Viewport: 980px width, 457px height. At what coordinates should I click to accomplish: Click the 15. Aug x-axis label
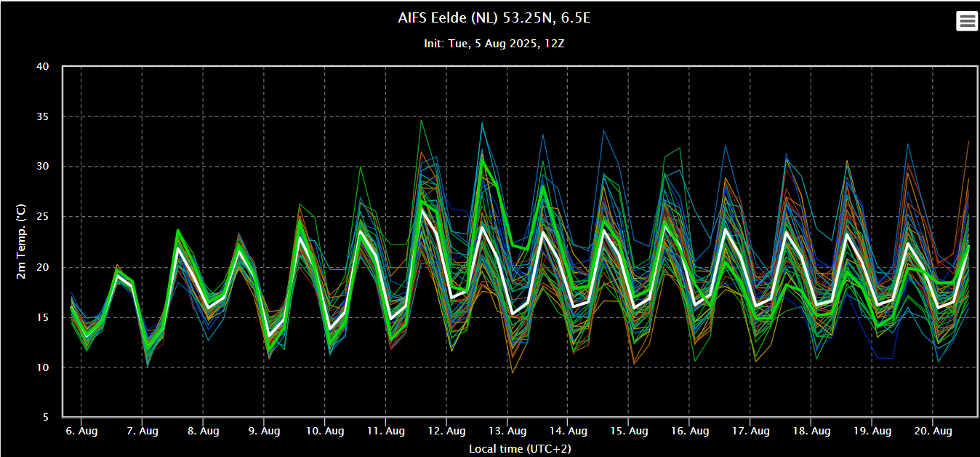(628, 432)
